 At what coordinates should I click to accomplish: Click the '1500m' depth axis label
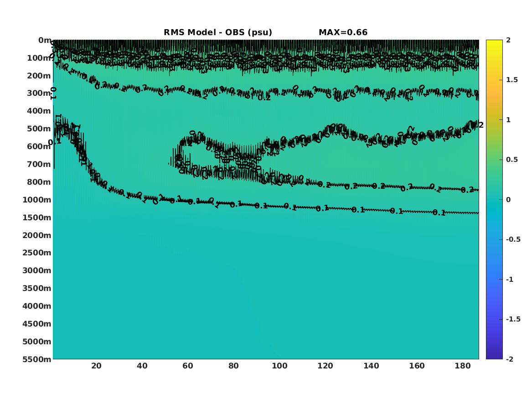tap(37, 218)
